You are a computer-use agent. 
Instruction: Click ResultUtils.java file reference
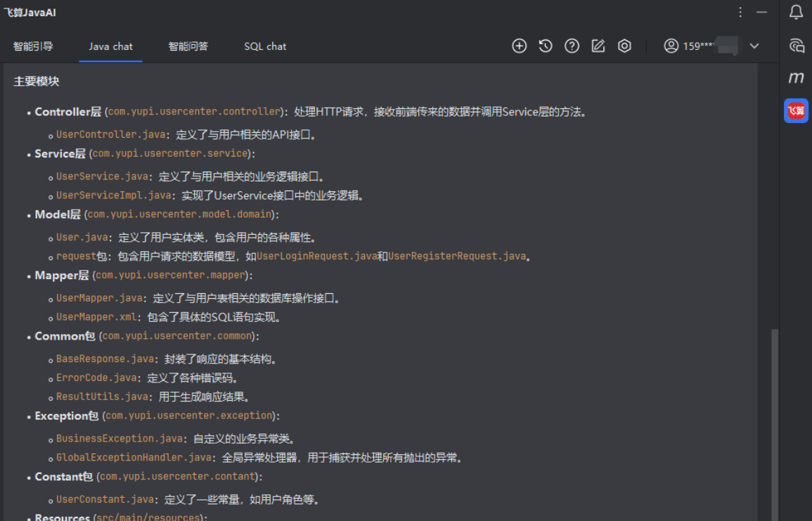tap(102, 397)
